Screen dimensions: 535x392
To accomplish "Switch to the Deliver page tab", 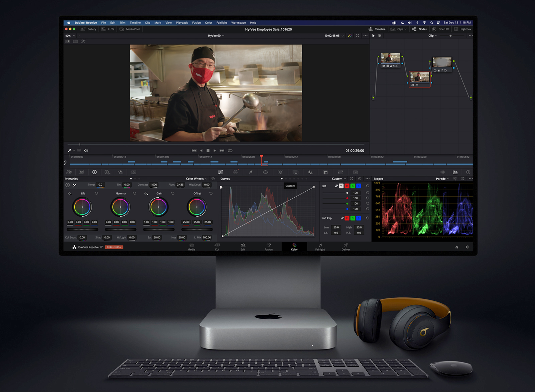I will click(x=346, y=247).
